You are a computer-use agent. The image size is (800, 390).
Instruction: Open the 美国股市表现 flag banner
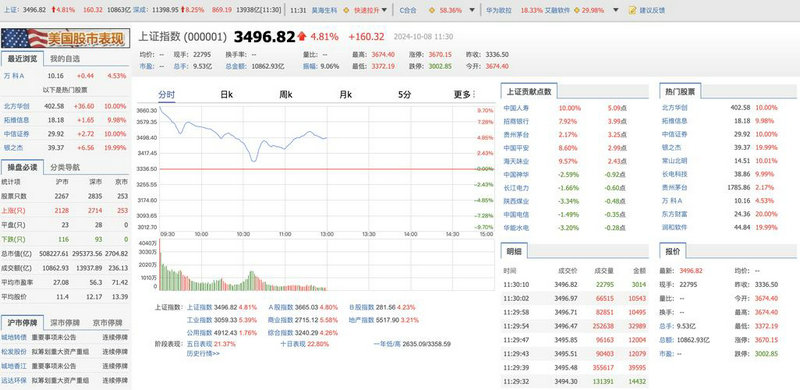coord(65,38)
